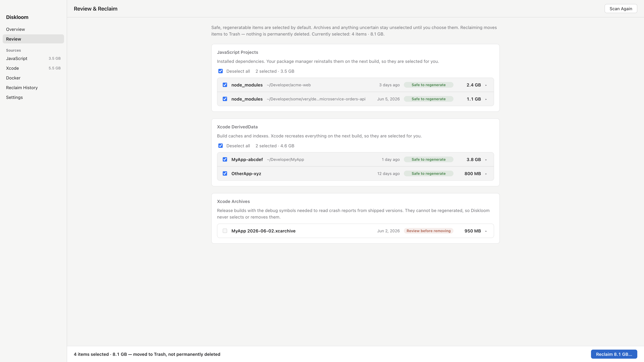
Task: Select Review in the sidebar
Action: click(33, 39)
